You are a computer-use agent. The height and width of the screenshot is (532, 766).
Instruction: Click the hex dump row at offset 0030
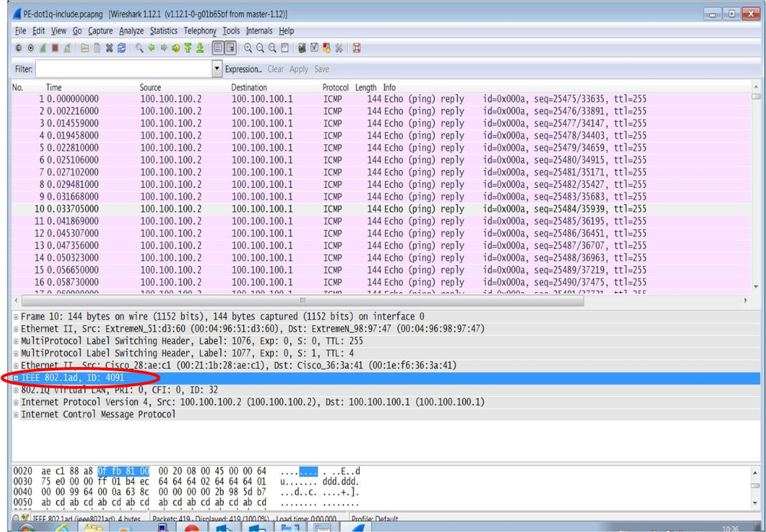[186, 481]
